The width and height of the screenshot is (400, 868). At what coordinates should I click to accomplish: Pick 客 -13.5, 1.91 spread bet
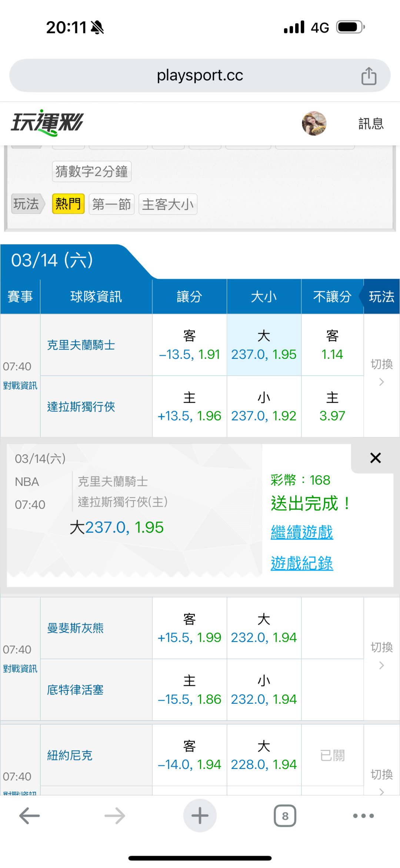[x=189, y=345]
